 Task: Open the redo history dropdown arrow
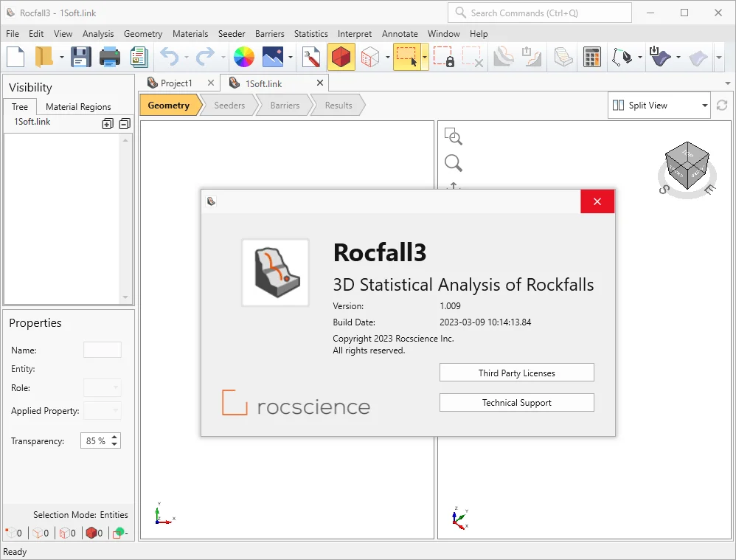tap(223, 58)
